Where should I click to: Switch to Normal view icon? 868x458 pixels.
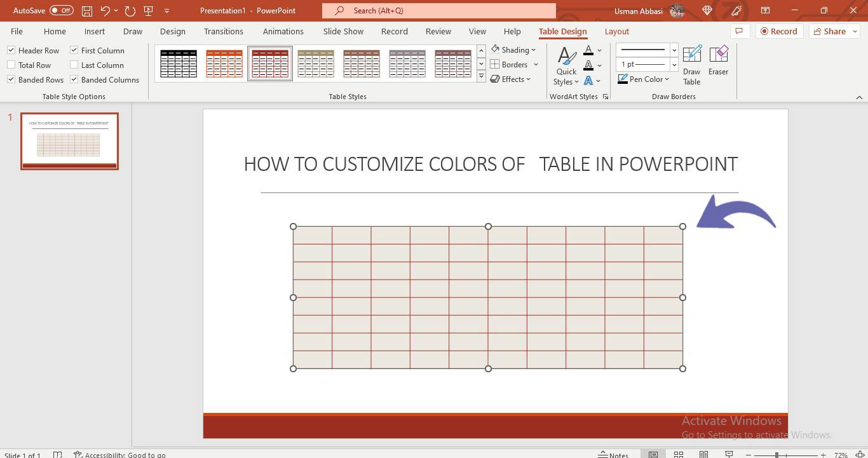[653, 455]
